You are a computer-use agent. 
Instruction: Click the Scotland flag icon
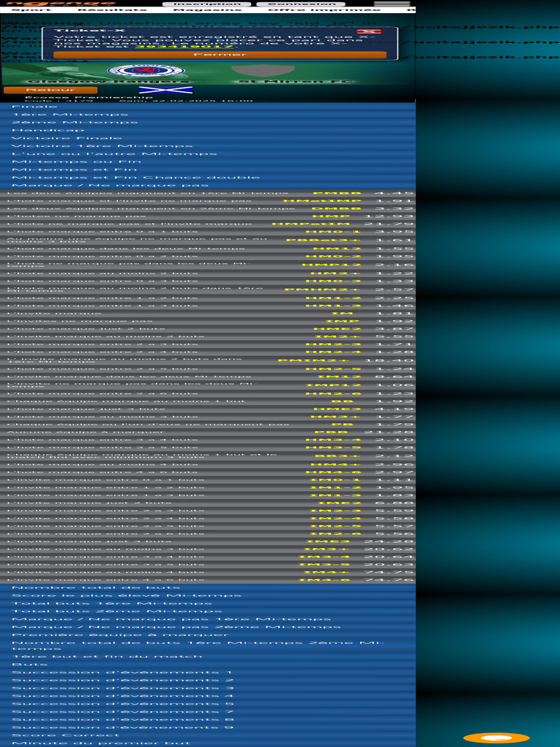(166, 90)
